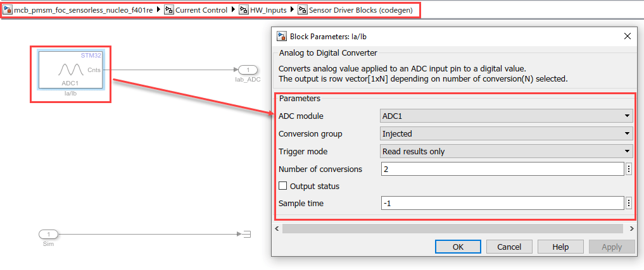Open the Trigger mode dropdown
Image resolution: width=644 pixels, height=270 pixels.
point(507,151)
